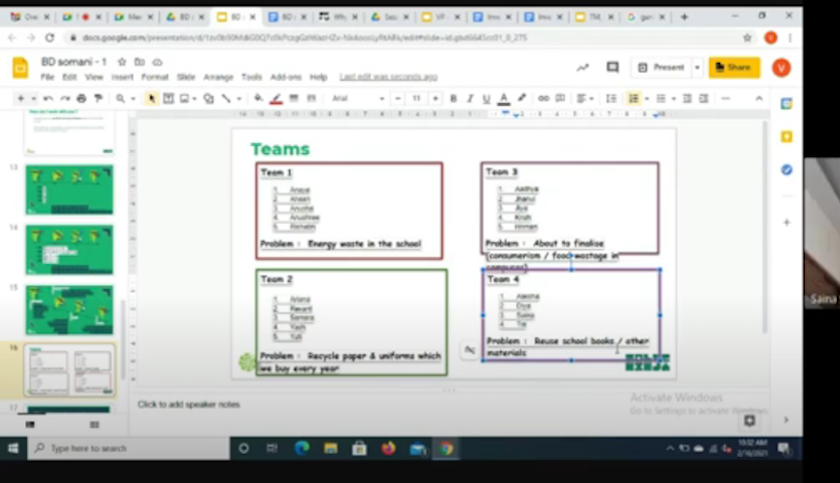The image size is (840, 483).
Task: Expand the numbered list options arrow
Action: pos(647,99)
